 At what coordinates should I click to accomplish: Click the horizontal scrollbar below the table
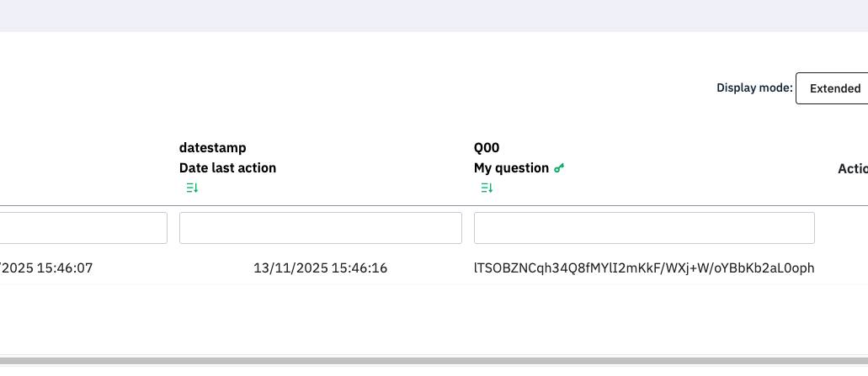coord(434,362)
